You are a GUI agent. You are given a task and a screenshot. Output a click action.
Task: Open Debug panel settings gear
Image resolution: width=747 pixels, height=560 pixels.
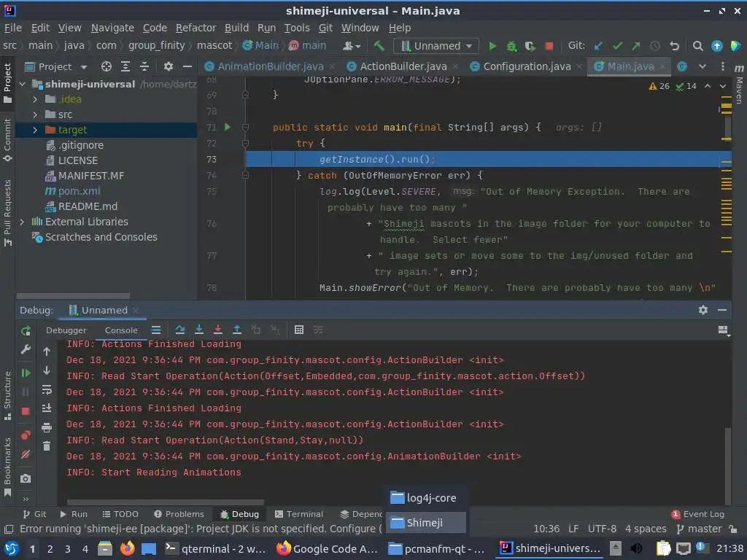pyautogui.click(x=703, y=310)
